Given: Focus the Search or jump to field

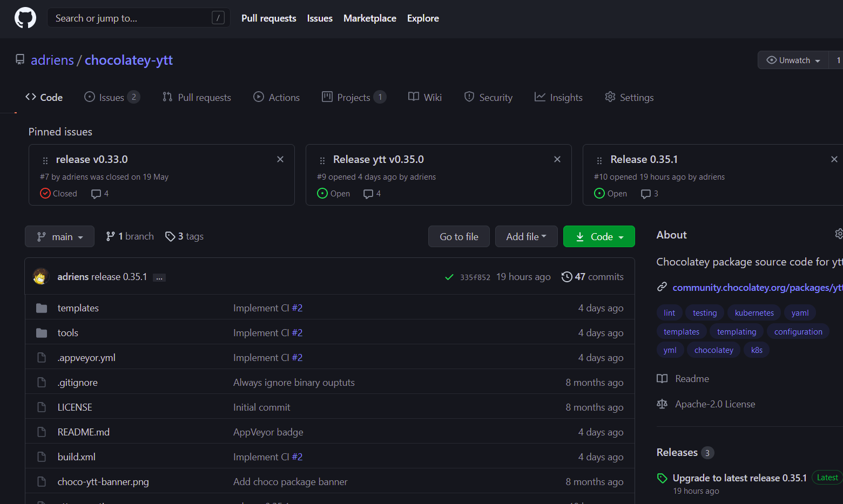Looking at the screenshot, I should tap(132, 18).
